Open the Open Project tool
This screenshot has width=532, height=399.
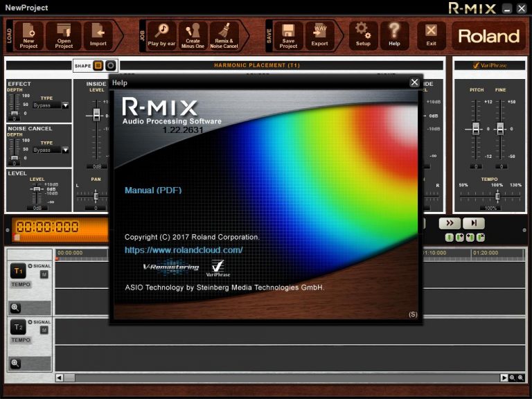click(64, 35)
